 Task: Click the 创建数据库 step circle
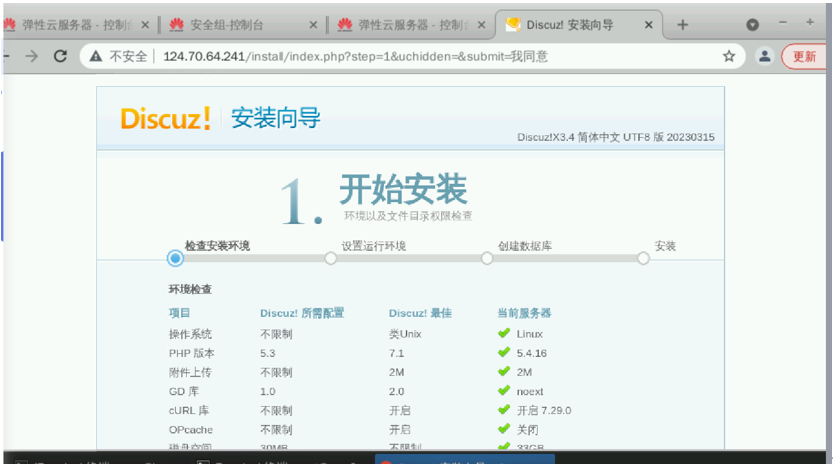click(x=487, y=258)
